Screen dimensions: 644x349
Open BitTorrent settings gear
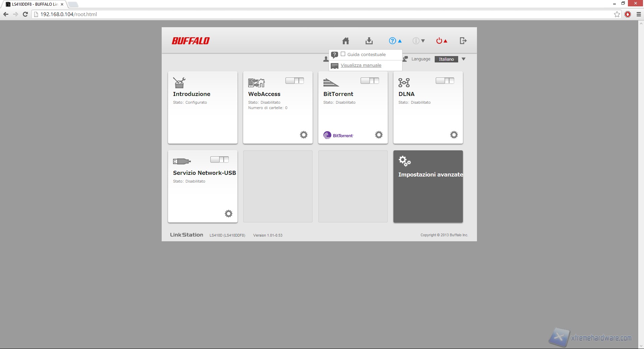(379, 135)
